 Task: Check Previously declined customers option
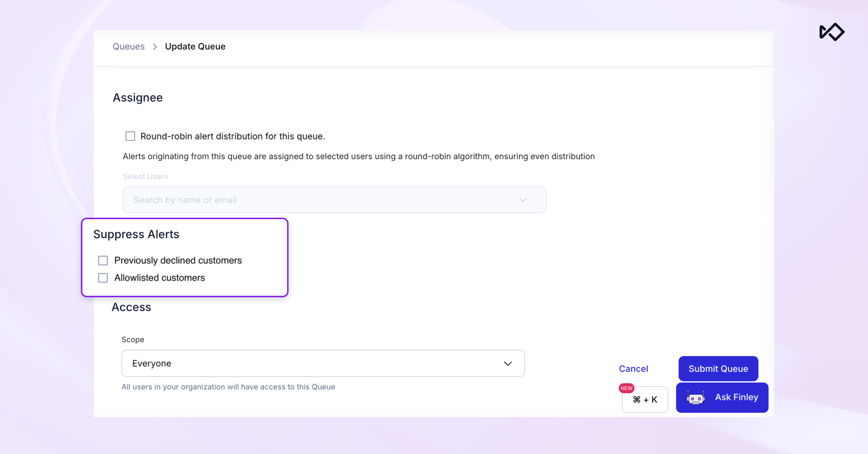[x=103, y=260]
